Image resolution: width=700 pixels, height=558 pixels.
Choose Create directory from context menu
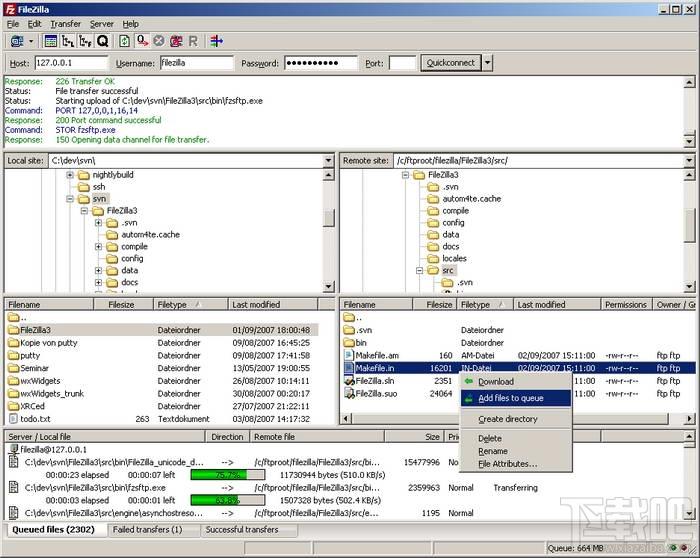point(516,419)
